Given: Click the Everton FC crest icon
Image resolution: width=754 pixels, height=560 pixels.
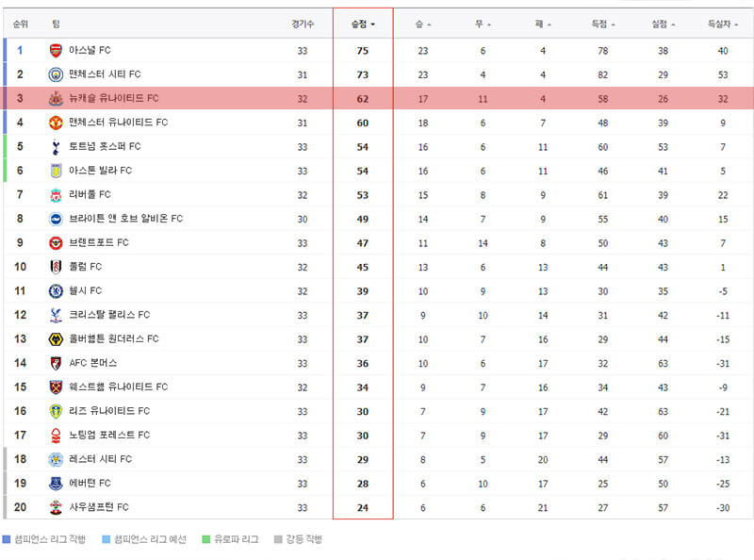Looking at the screenshot, I should (x=56, y=484).
